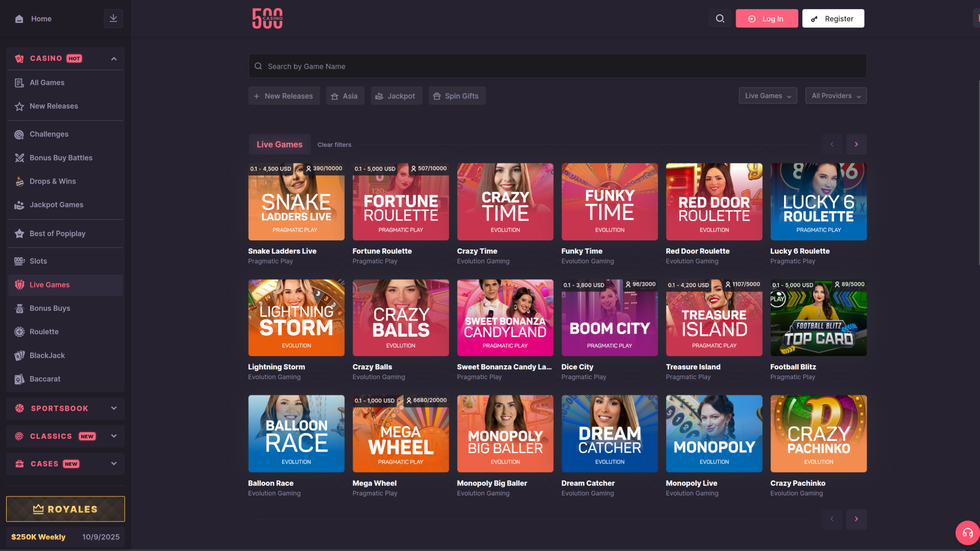
Task: Select the Live Games heading tab
Action: (280, 144)
